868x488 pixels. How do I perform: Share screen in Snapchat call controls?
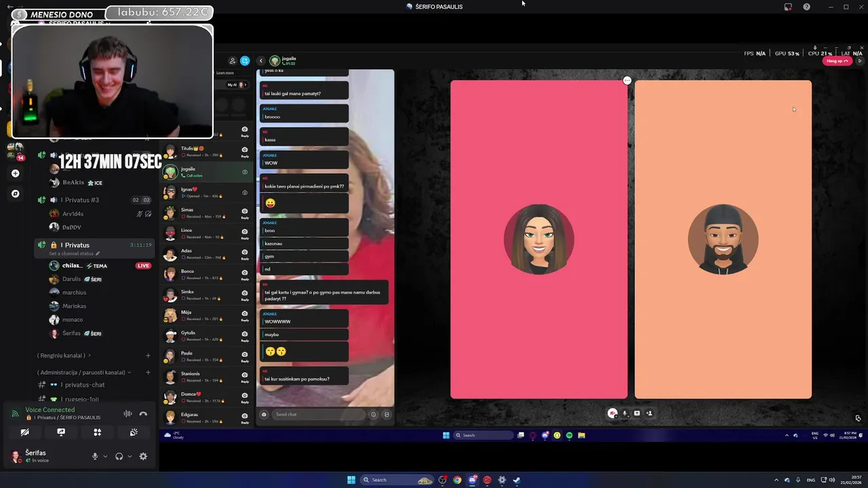[x=637, y=413]
